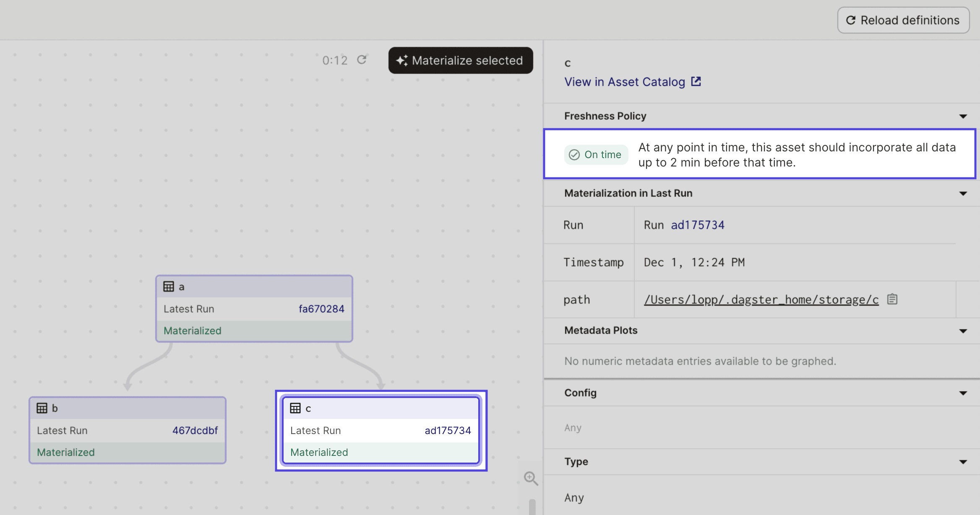Click the zoom-in magnifier icon on graph
Viewport: 980px width, 515px height.
pyautogui.click(x=531, y=478)
